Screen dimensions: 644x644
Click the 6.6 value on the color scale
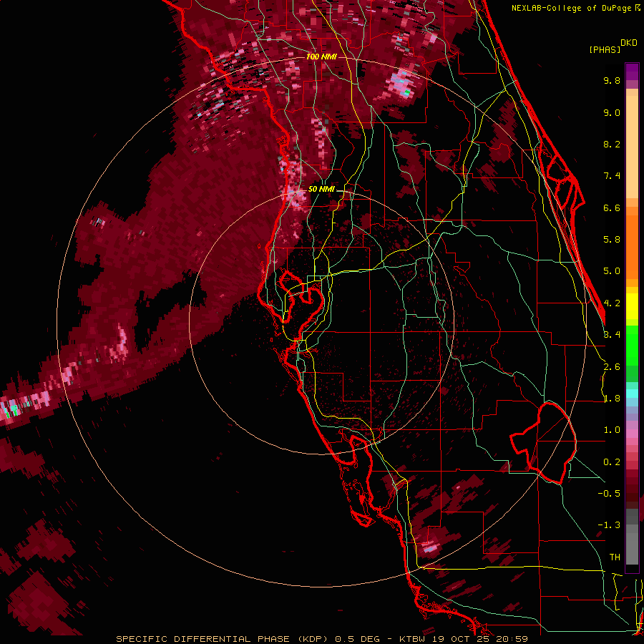612,208
